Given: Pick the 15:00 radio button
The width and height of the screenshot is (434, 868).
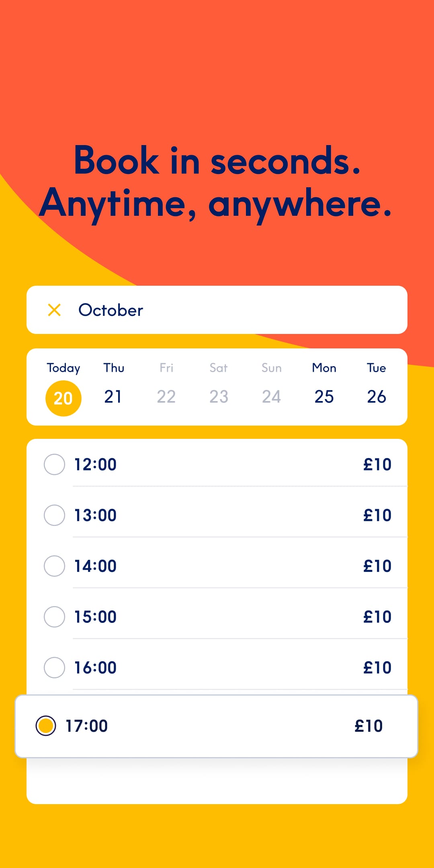Looking at the screenshot, I should (x=54, y=617).
